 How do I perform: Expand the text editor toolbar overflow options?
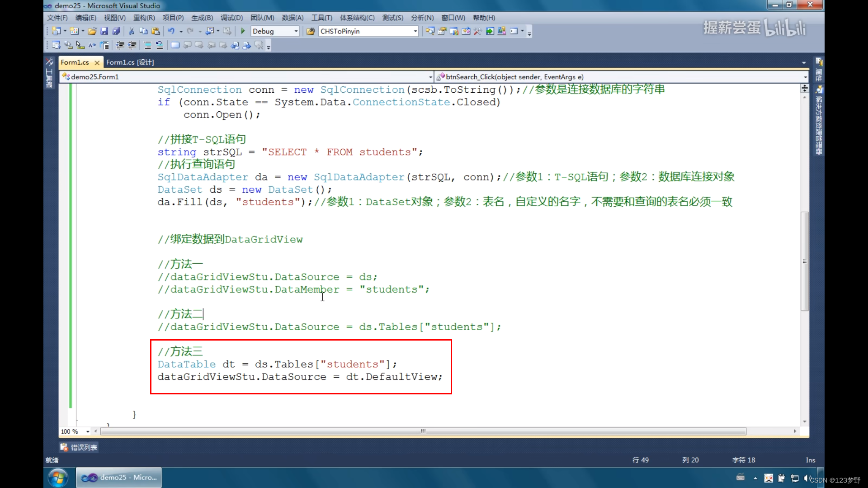pos(269,46)
